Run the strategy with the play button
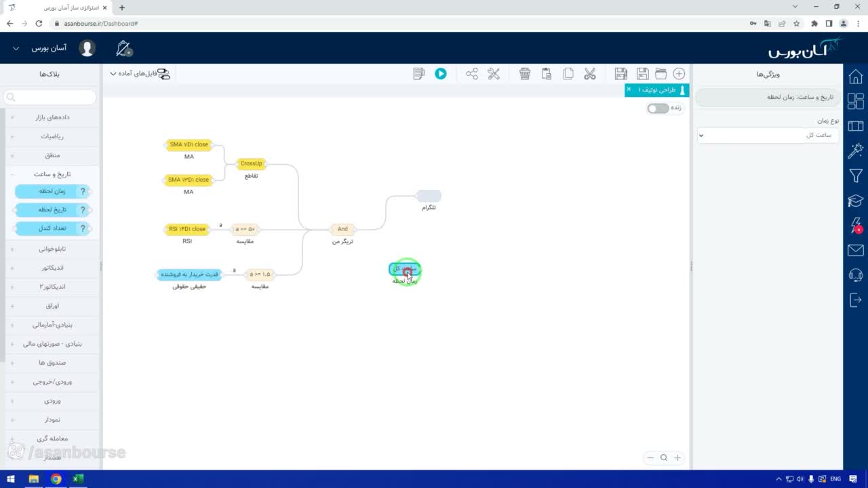868x488 pixels. (441, 73)
